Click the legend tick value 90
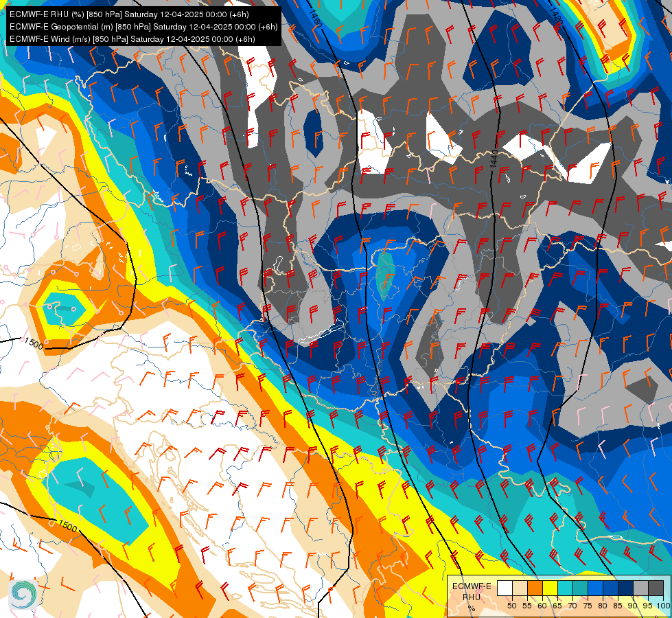672x618 pixels. click(633, 606)
